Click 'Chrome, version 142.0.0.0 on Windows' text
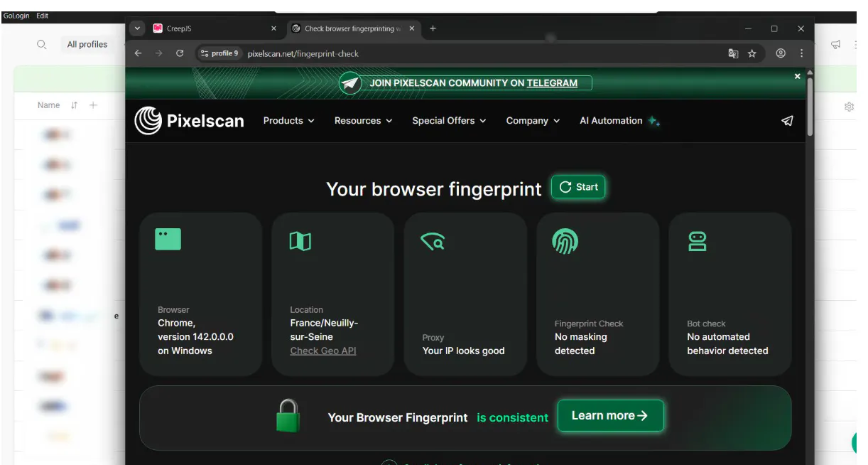 tap(195, 337)
